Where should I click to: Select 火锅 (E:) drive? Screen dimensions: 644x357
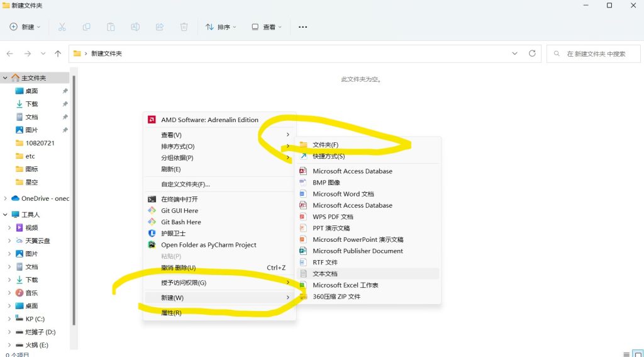36,345
